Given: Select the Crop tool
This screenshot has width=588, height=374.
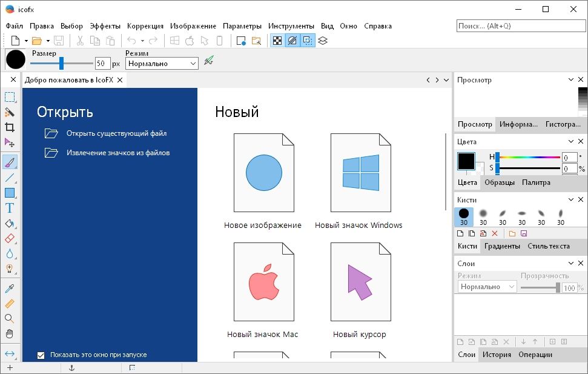Looking at the screenshot, I should pyautogui.click(x=10, y=127).
